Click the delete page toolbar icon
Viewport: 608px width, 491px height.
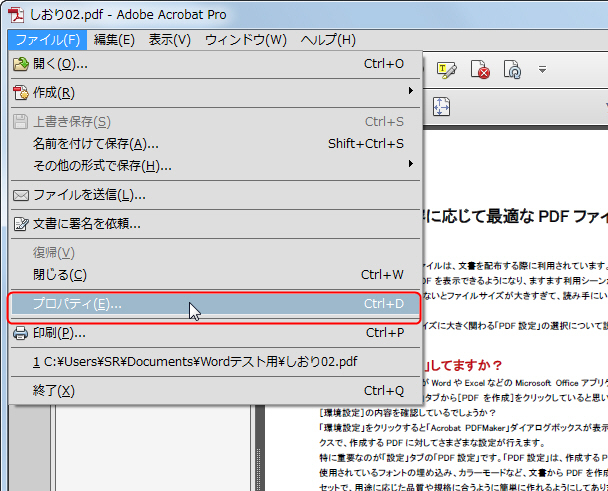pos(480,70)
